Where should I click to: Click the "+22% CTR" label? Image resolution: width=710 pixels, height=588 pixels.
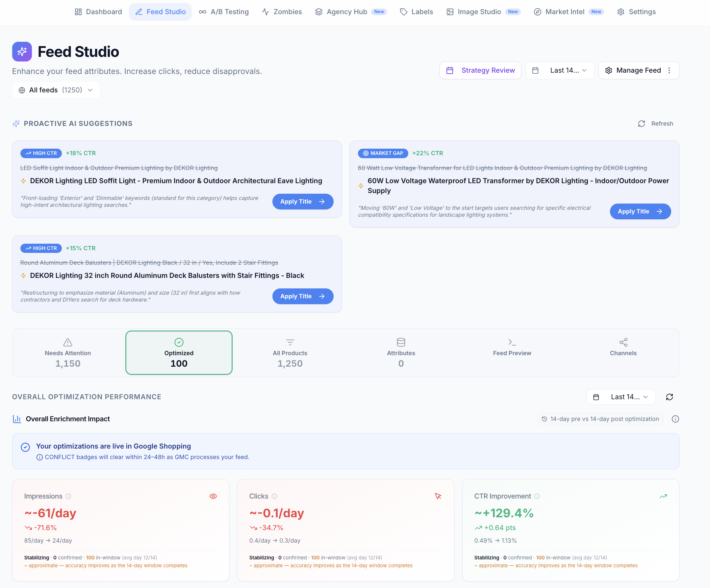tap(428, 154)
